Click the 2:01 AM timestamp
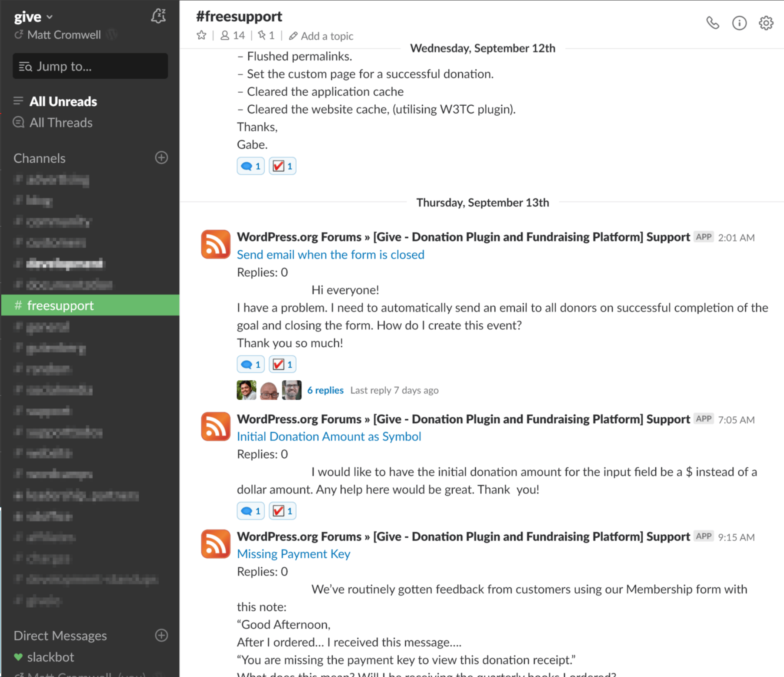This screenshot has width=784, height=677. 736,238
